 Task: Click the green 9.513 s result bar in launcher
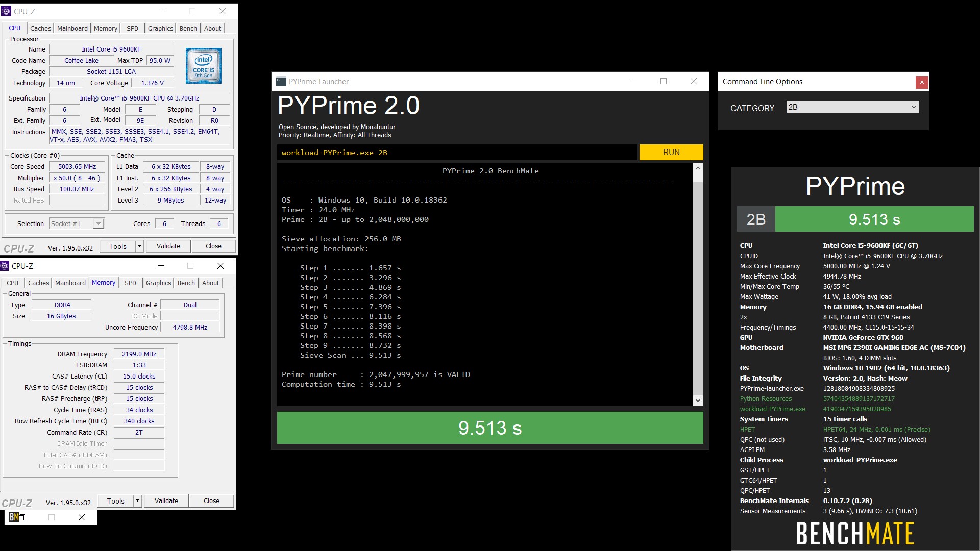coord(490,428)
